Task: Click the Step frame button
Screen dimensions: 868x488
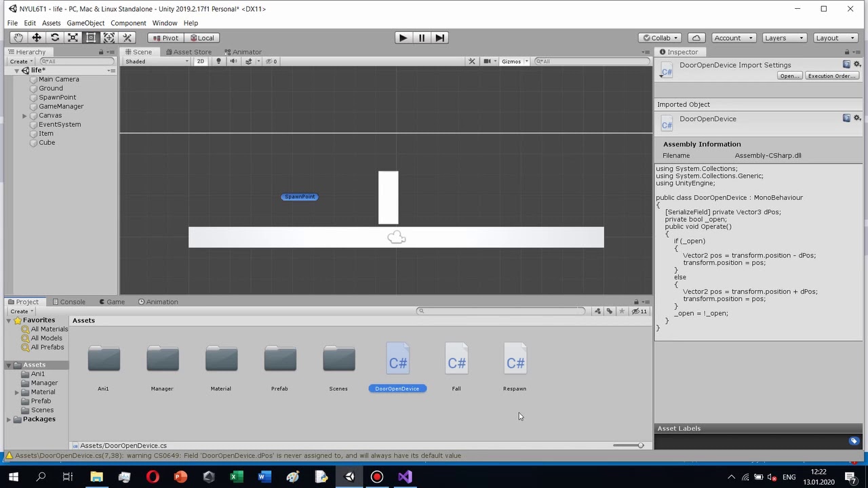Action: [x=439, y=38]
